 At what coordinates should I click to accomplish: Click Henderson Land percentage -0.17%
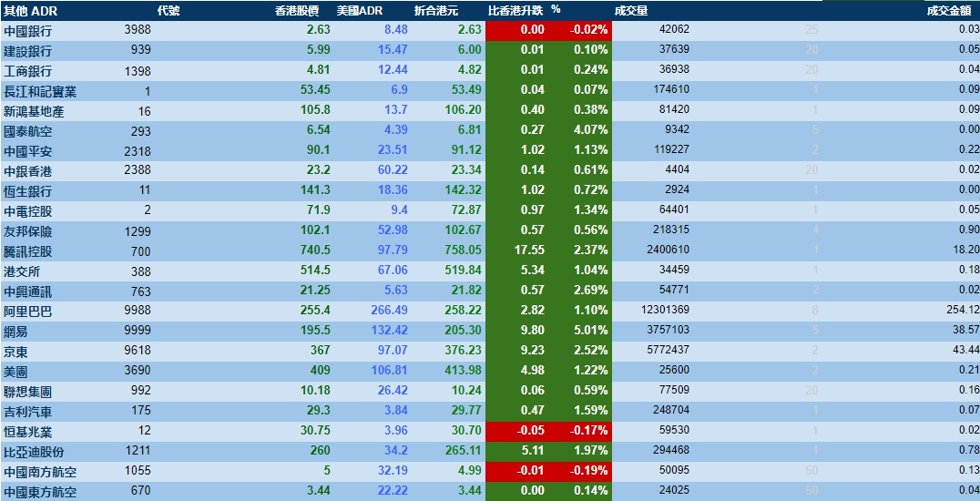(588, 430)
